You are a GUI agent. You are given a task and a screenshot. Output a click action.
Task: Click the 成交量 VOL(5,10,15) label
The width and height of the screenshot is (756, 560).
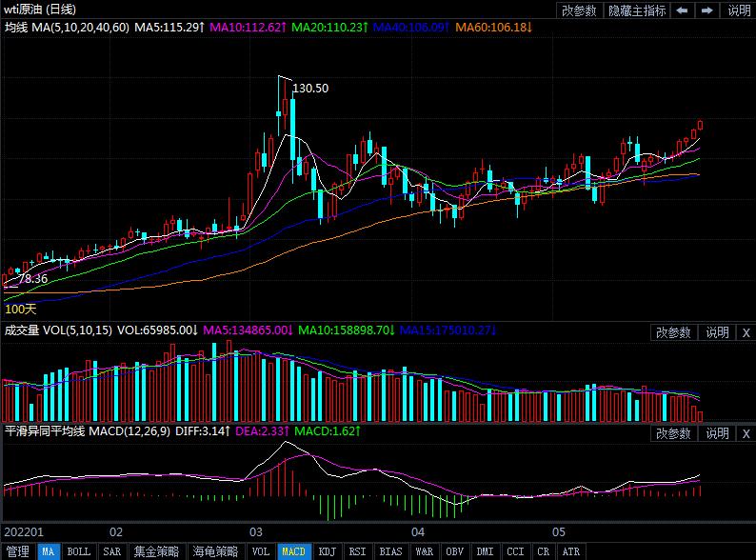pyautogui.click(x=58, y=330)
